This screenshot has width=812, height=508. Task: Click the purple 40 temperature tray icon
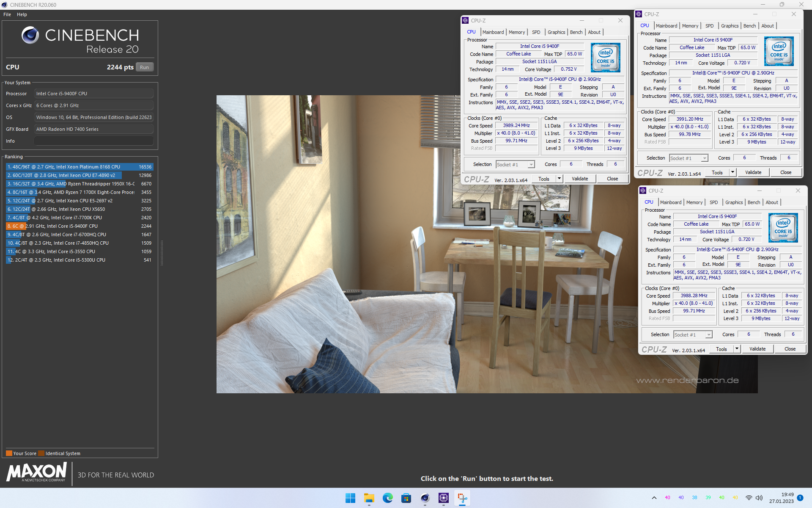pos(681,498)
